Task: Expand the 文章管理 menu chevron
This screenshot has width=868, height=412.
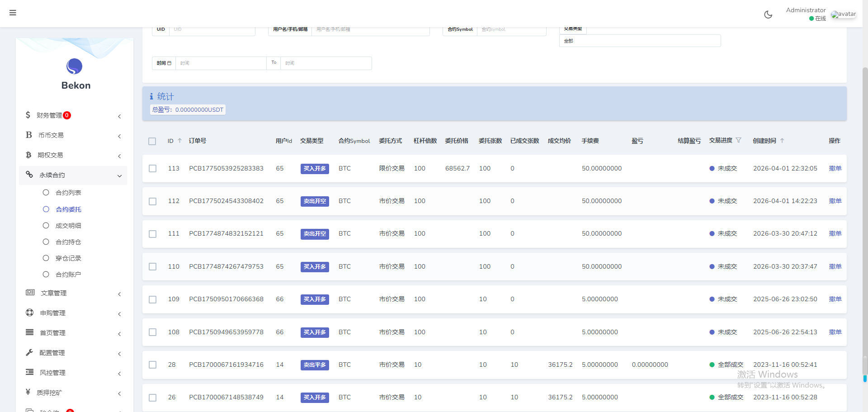Action: pos(119,294)
